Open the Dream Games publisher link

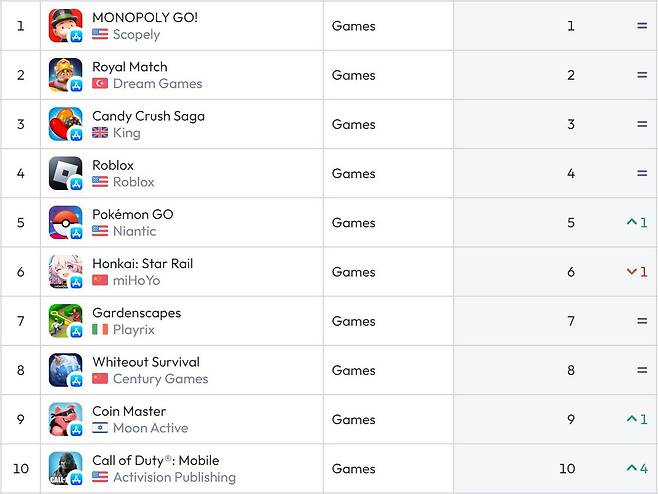click(x=157, y=84)
